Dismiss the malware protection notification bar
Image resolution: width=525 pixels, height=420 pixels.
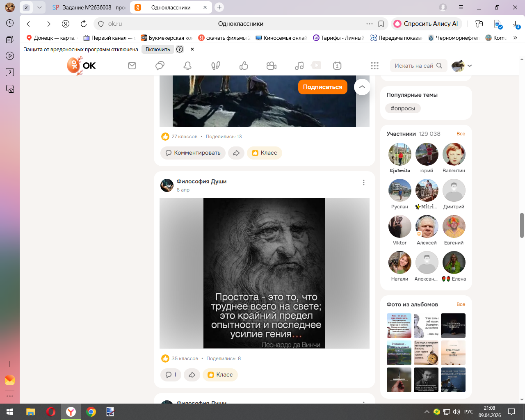192,49
